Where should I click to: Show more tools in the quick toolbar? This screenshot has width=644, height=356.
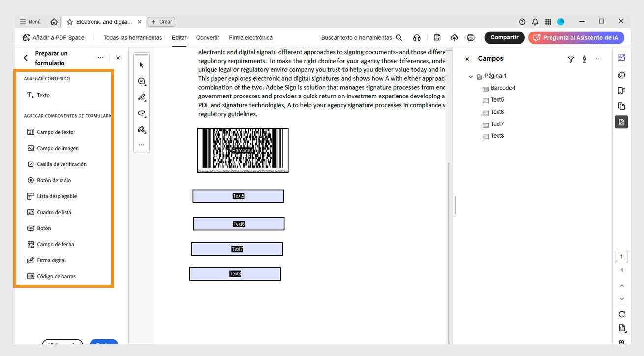[142, 145]
